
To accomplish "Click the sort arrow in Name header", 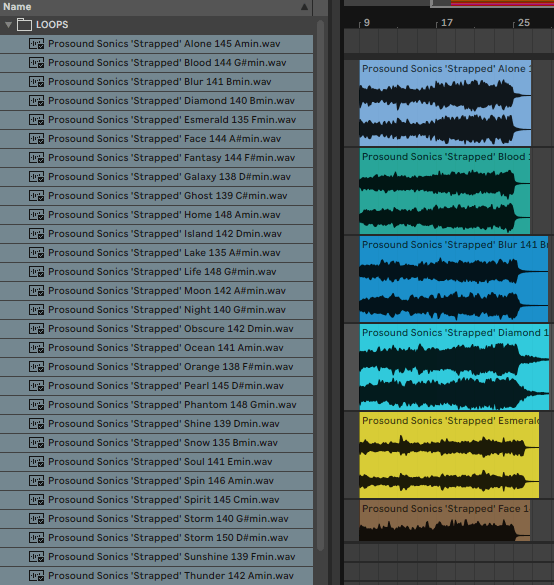I will click(x=304, y=7).
